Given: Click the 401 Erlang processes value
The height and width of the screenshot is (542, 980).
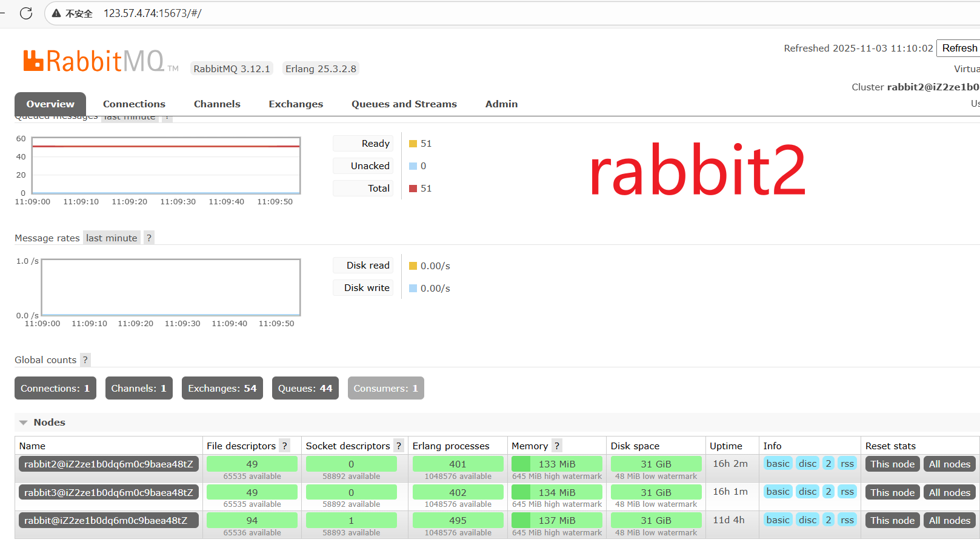Looking at the screenshot, I should (x=458, y=464).
